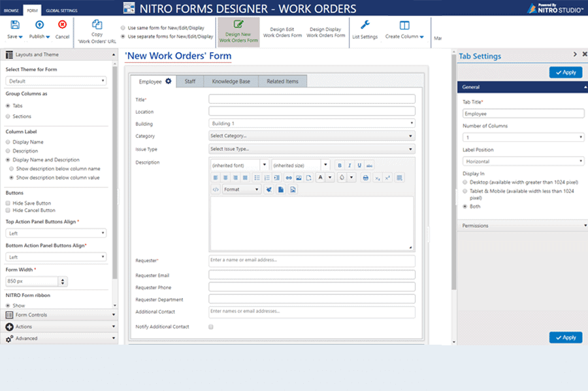Open Select Category dropdown
The image size is (588, 391).
point(312,136)
